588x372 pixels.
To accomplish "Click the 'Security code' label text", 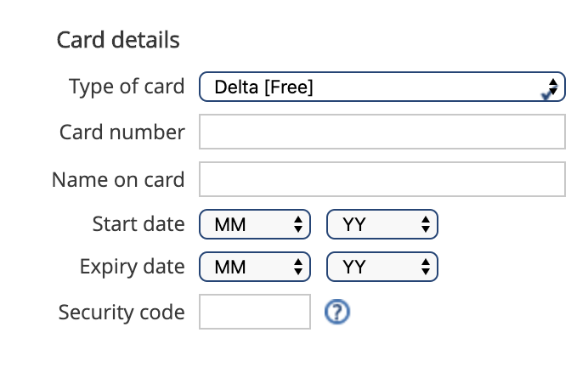I will point(122,312).
